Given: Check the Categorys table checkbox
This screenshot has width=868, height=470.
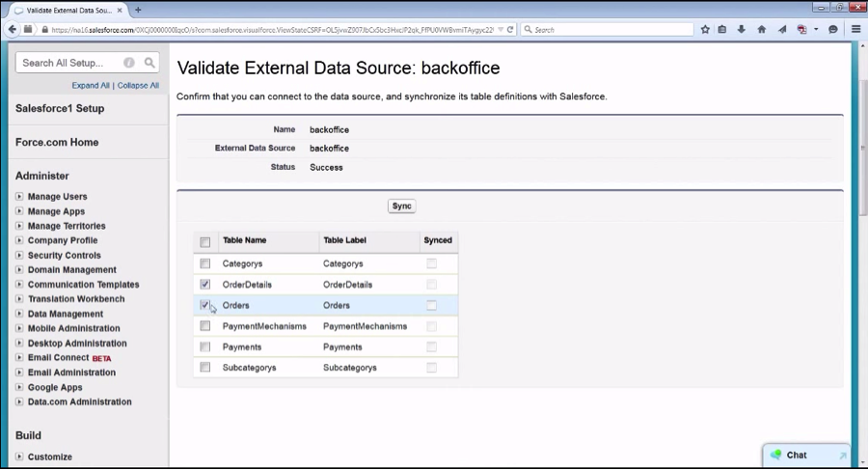Looking at the screenshot, I should tap(205, 263).
